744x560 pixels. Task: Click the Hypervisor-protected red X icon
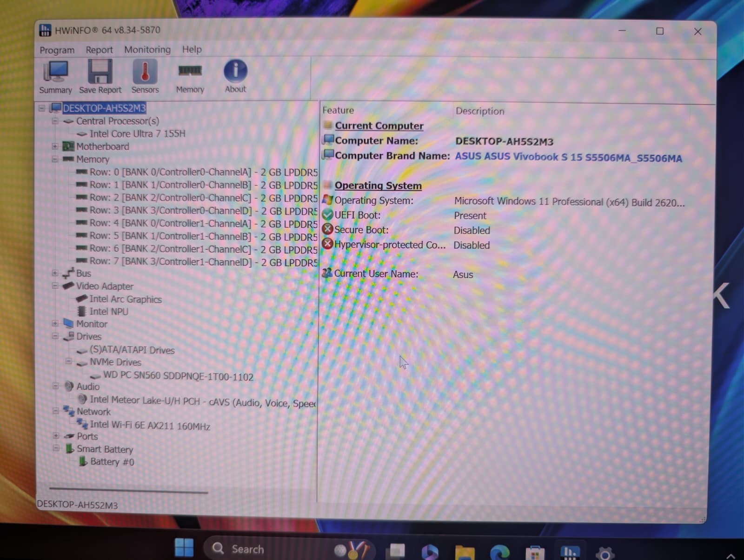327,244
